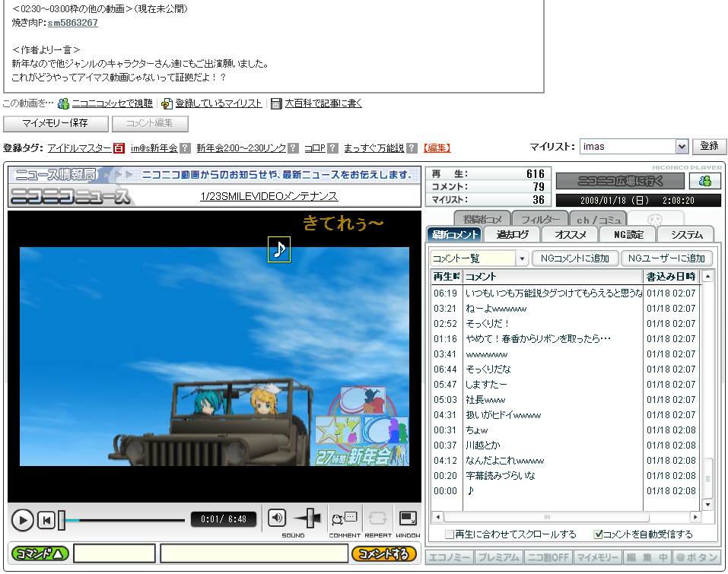The width and height of the screenshot is (728, 574).
Task: Click the red icon next to アイドルマスター tag
Action: (119, 148)
